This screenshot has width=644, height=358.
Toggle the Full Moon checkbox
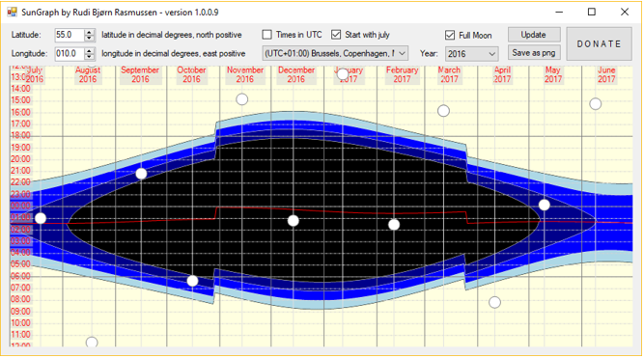pos(450,36)
